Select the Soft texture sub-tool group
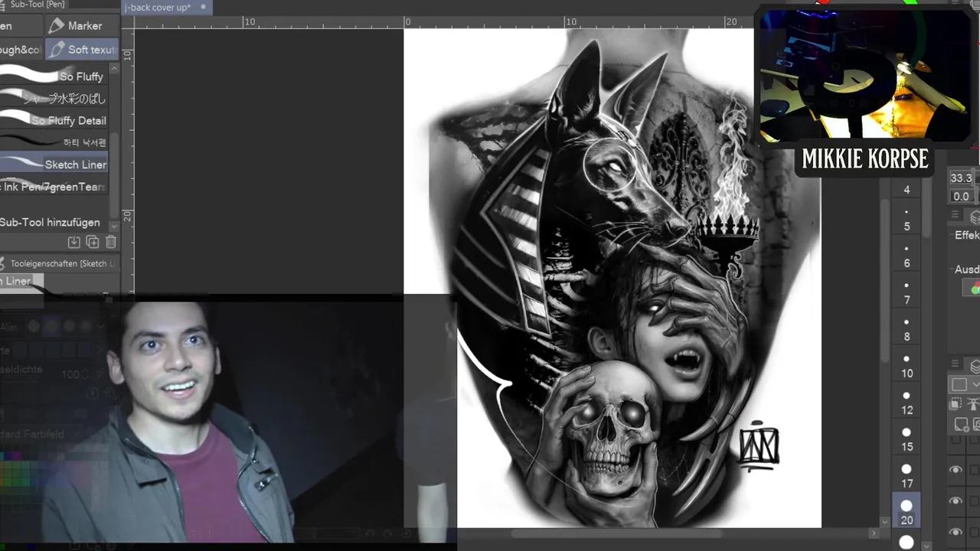This screenshot has height=551, width=980. coord(82,50)
